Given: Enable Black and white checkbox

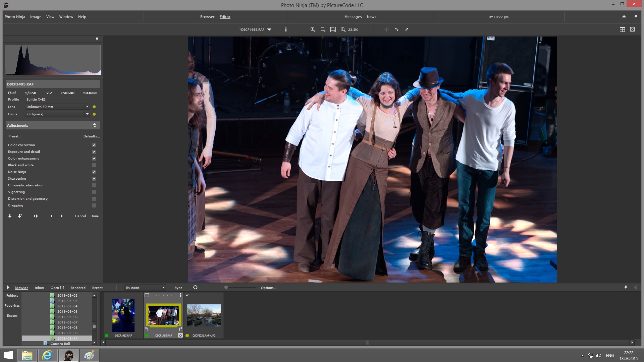Looking at the screenshot, I should click(x=94, y=165).
